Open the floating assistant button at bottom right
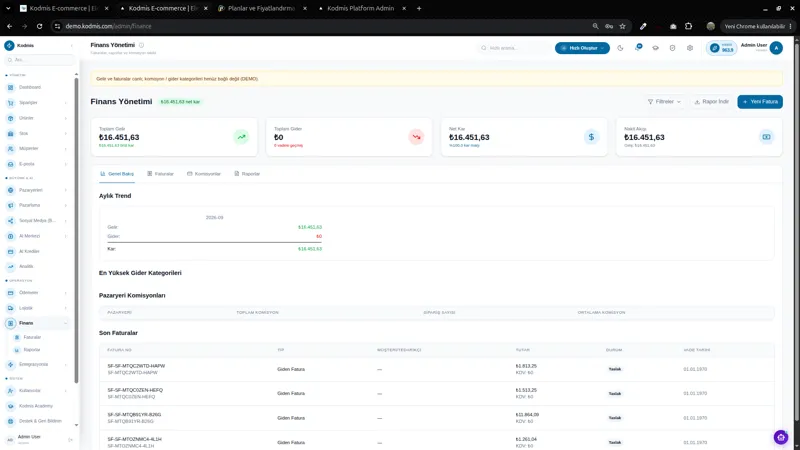This screenshot has height=450, width=800. [x=781, y=437]
